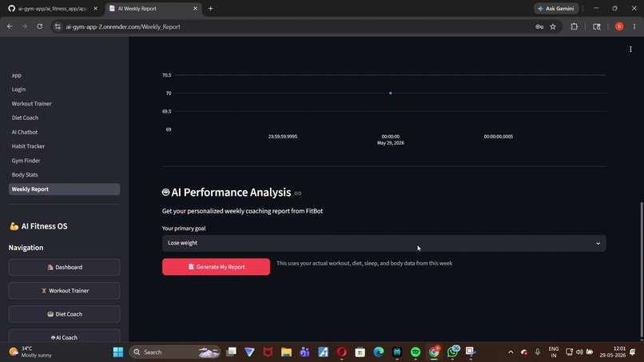
Task: Open the AI Chatbot page
Action: coord(25,132)
